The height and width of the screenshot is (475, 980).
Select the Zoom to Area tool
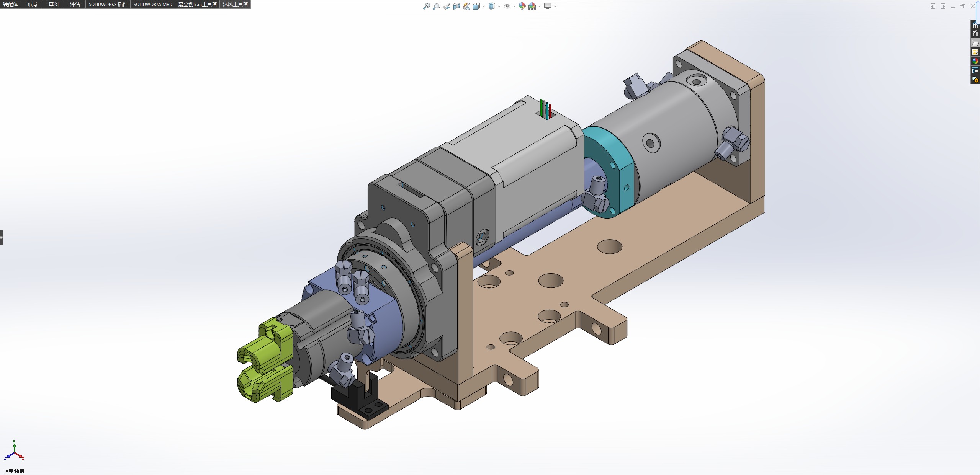point(436,6)
